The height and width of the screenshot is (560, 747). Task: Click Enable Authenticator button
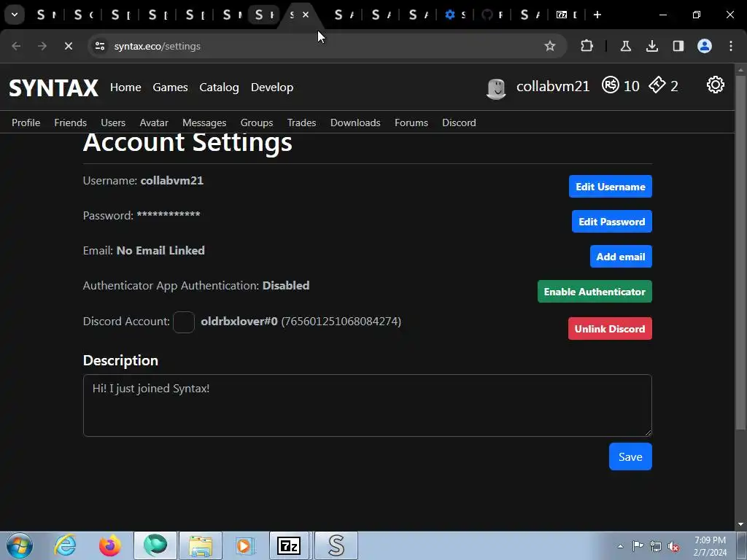pyautogui.click(x=595, y=292)
